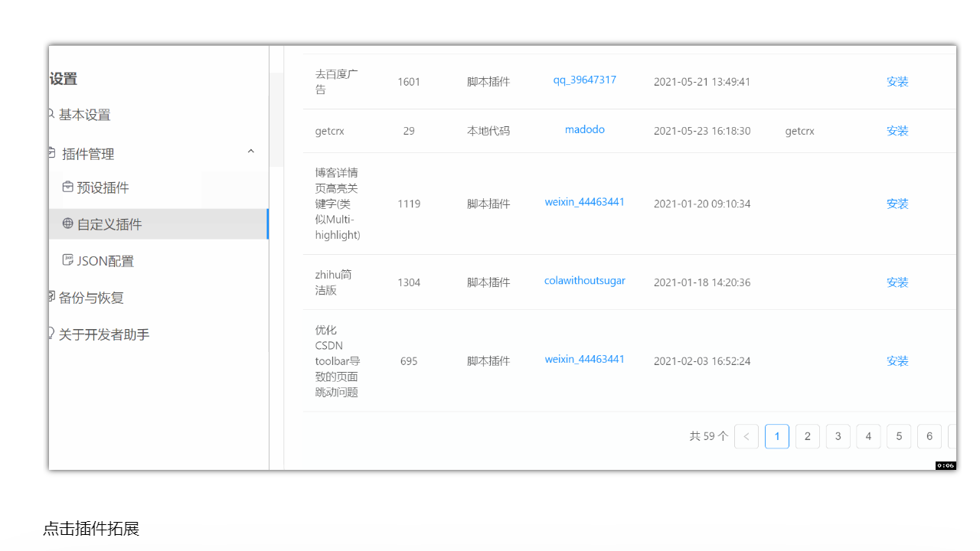Select page 6 in the pagination bar
This screenshot has width=980, height=551.
pos(929,436)
